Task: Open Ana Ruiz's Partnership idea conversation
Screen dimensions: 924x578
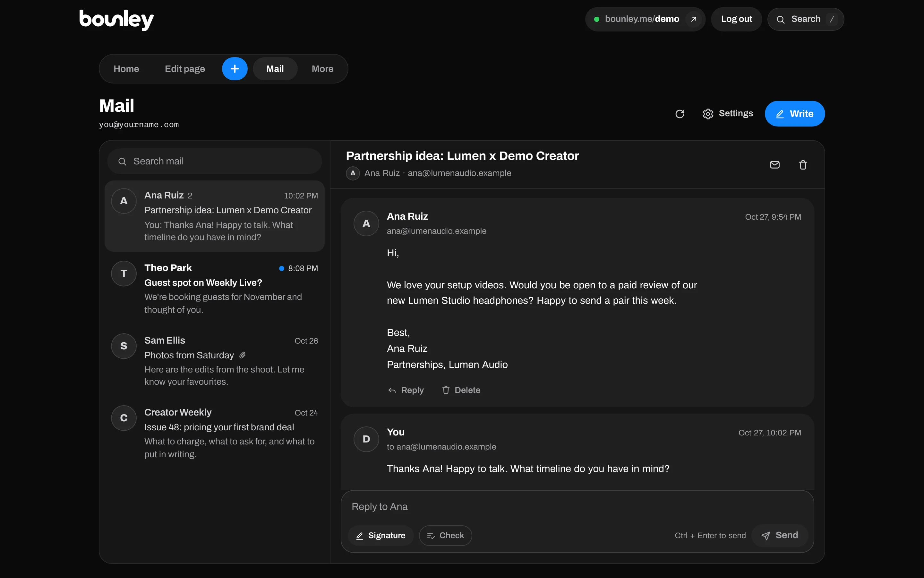Action: point(215,216)
